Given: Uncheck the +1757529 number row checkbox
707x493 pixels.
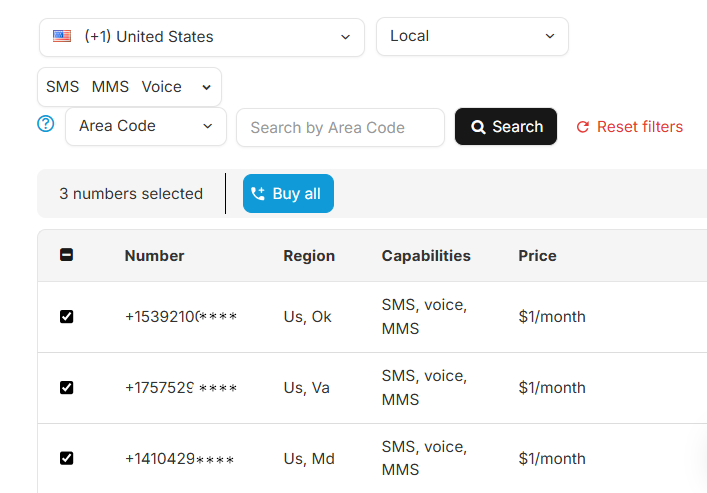Looking at the screenshot, I should [67, 388].
